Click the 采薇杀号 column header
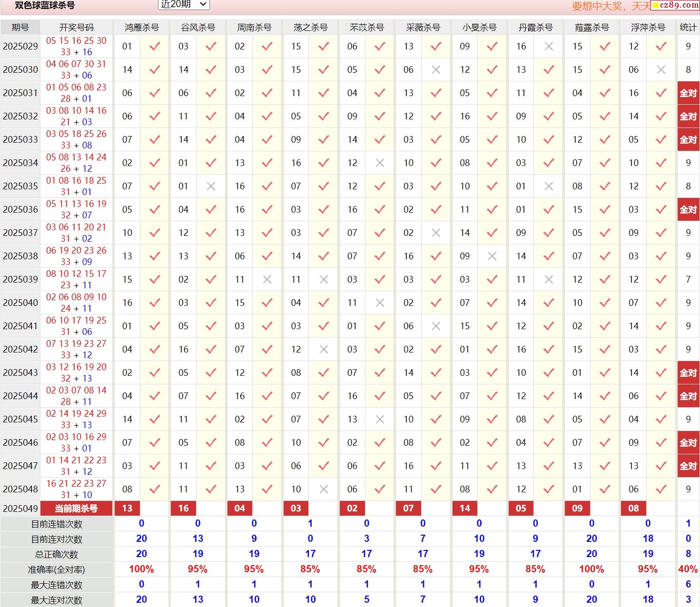Screen dimensions: 700x607 [423, 28]
